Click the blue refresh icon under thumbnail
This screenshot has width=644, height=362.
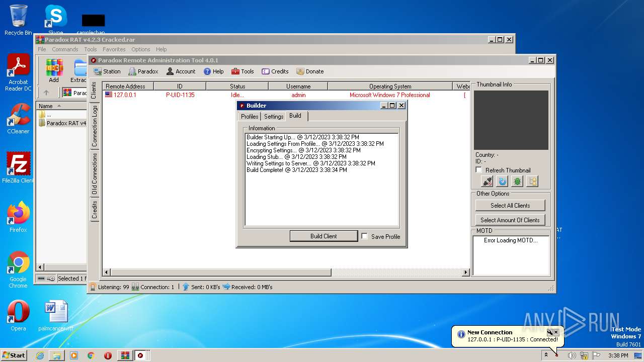[502, 182]
